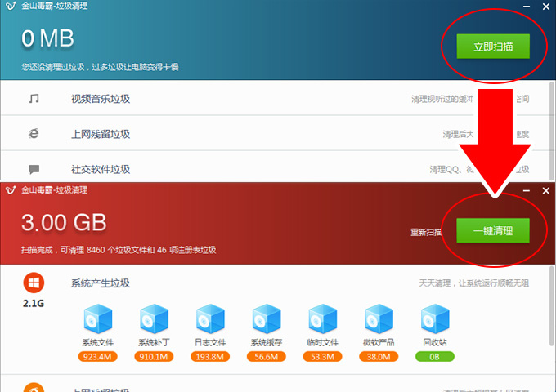Select the 日志文件 cube icon
556x392 pixels.
pyautogui.click(x=210, y=318)
